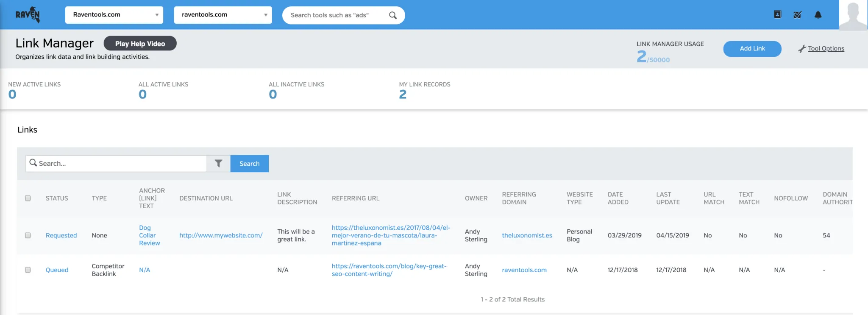Click the Raven logo

28,15
